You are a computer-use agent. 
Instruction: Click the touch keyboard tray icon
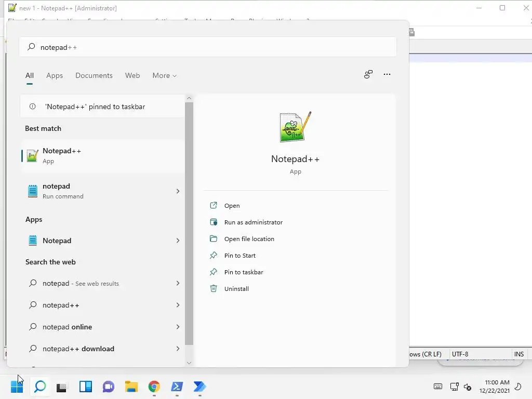point(437,387)
